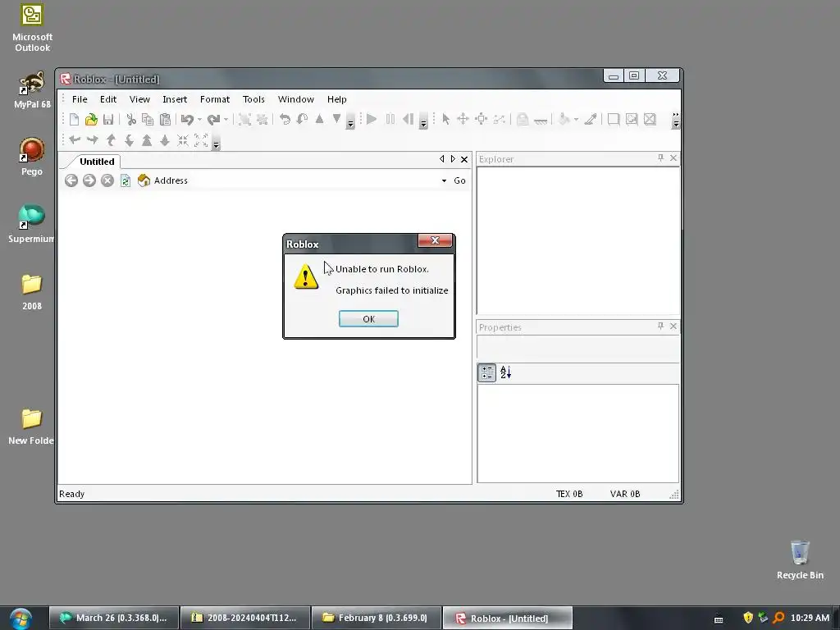The image size is (840, 630).
Task: Open the Insert menu
Action: 175,99
